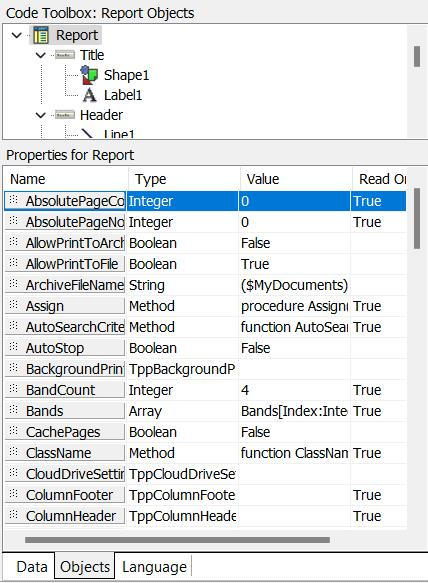This screenshot has width=428, height=583.
Task: Click the Header band icon
Action: pyautogui.click(x=65, y=115)
